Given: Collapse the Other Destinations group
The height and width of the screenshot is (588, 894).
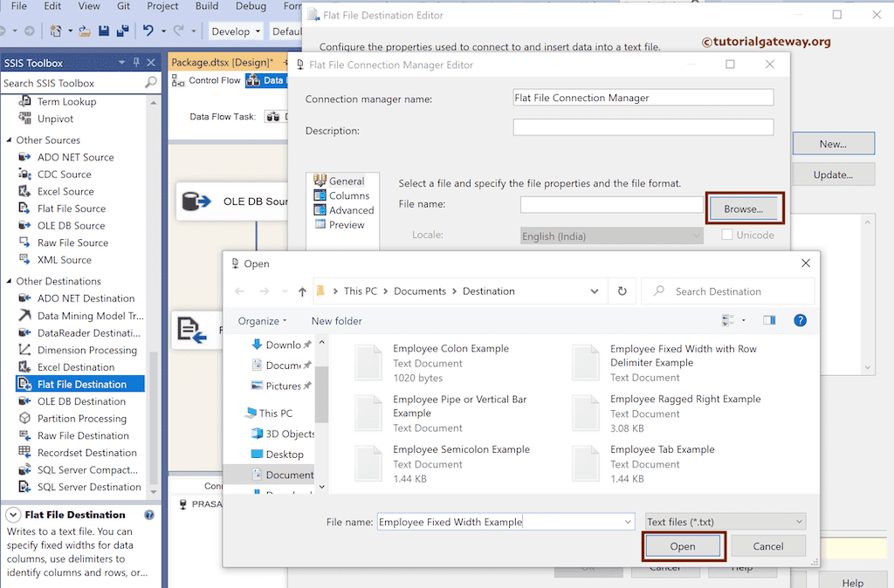Looking at the screenshot, I should pyautogui.click(x=10, y=280).
